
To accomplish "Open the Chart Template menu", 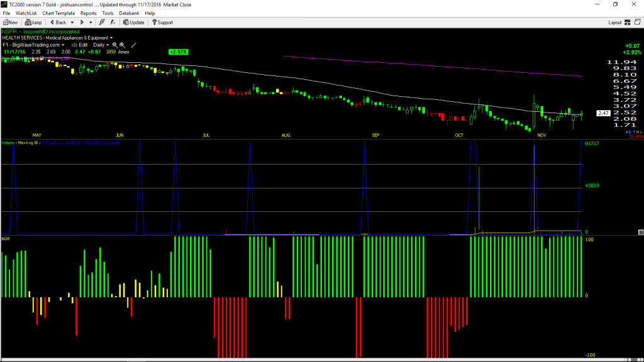I will point(58,13).
